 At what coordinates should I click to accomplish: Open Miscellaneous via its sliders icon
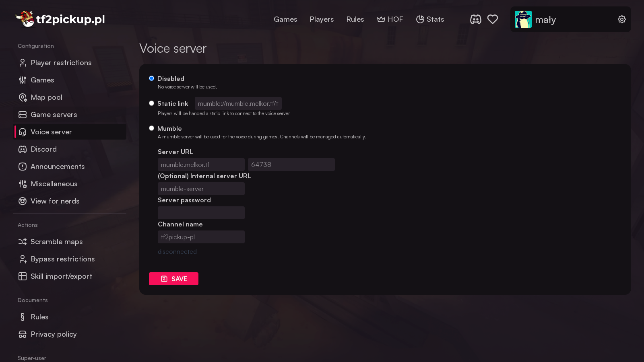23,183
